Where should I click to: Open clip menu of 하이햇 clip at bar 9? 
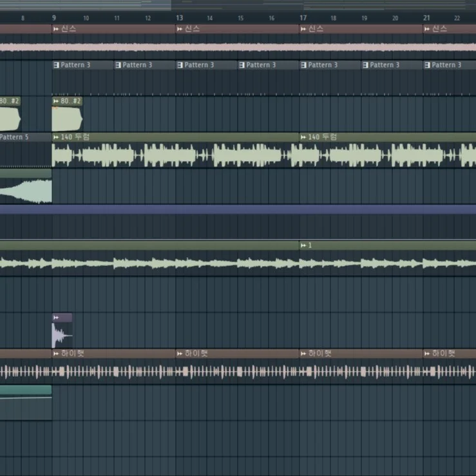tap(56, 354)
